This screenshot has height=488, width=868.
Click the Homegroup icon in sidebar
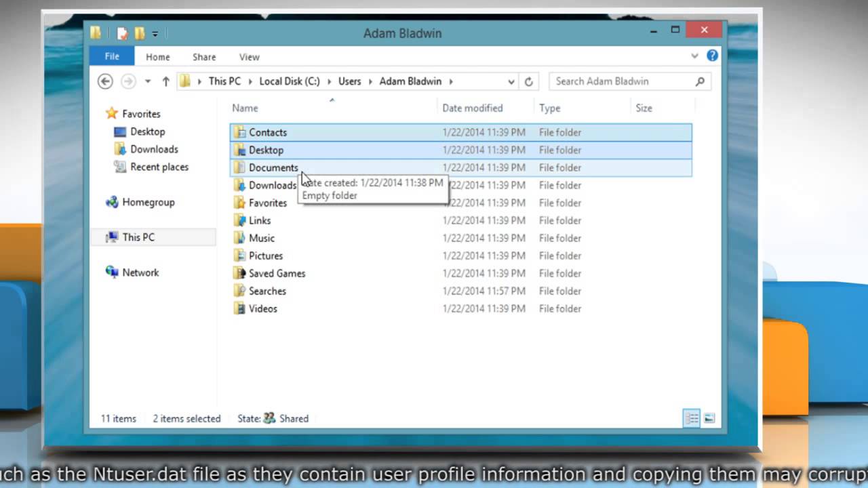[112, 202]
